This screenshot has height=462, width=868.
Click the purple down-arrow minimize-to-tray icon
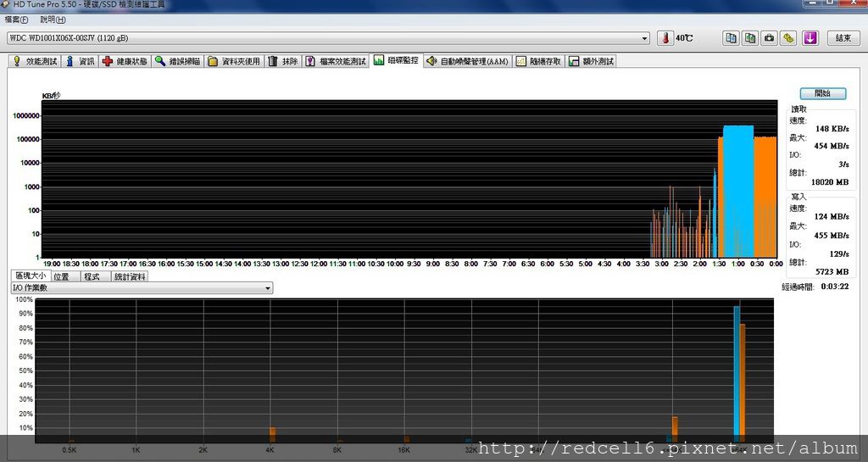(810, 38)
